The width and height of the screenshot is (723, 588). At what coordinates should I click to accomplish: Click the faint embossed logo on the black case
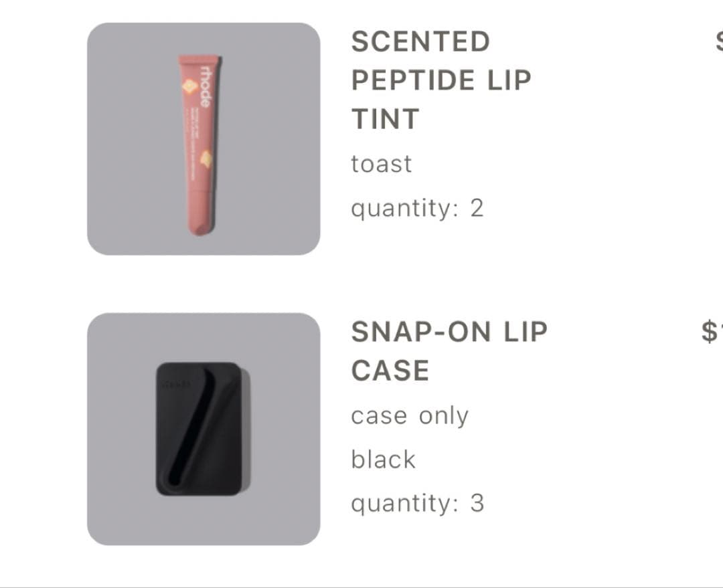(175, 385)
